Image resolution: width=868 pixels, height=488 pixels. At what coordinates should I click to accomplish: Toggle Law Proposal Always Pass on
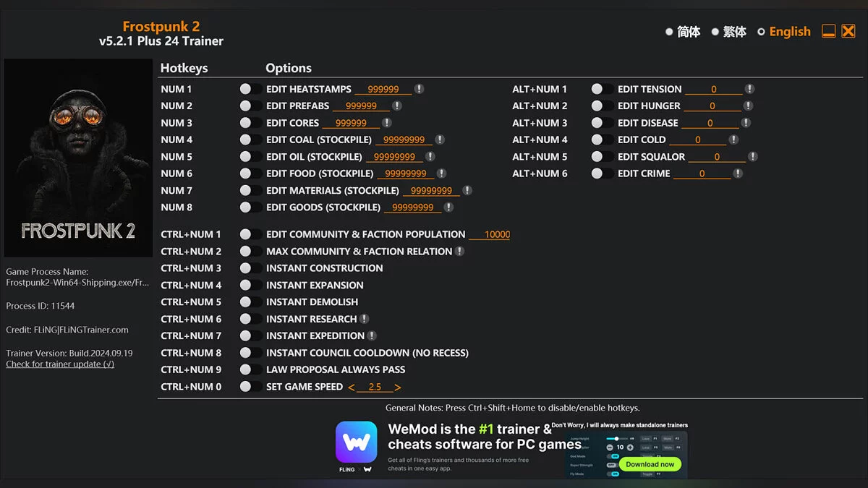click(250, 369)
